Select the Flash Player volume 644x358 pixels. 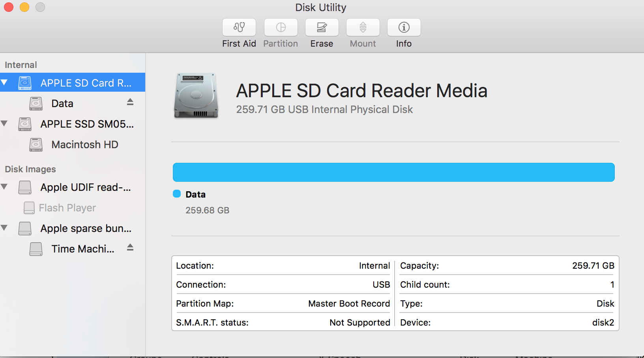(x=67, y=208)
